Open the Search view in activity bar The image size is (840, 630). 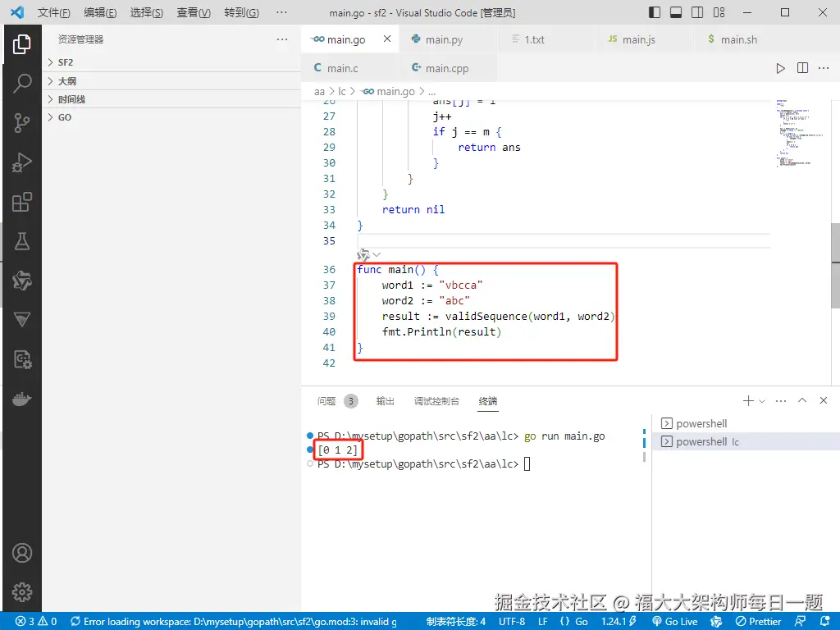tap(22, 84)
